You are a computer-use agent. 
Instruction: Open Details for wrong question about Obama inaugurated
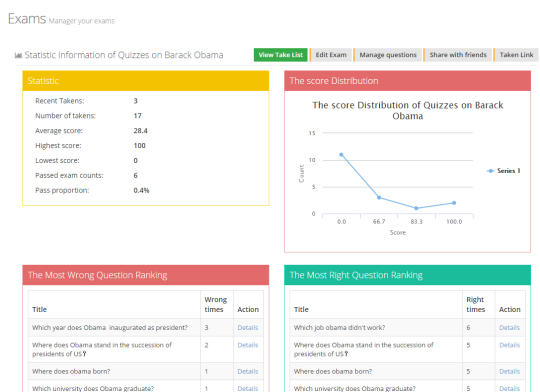point(248,328)
